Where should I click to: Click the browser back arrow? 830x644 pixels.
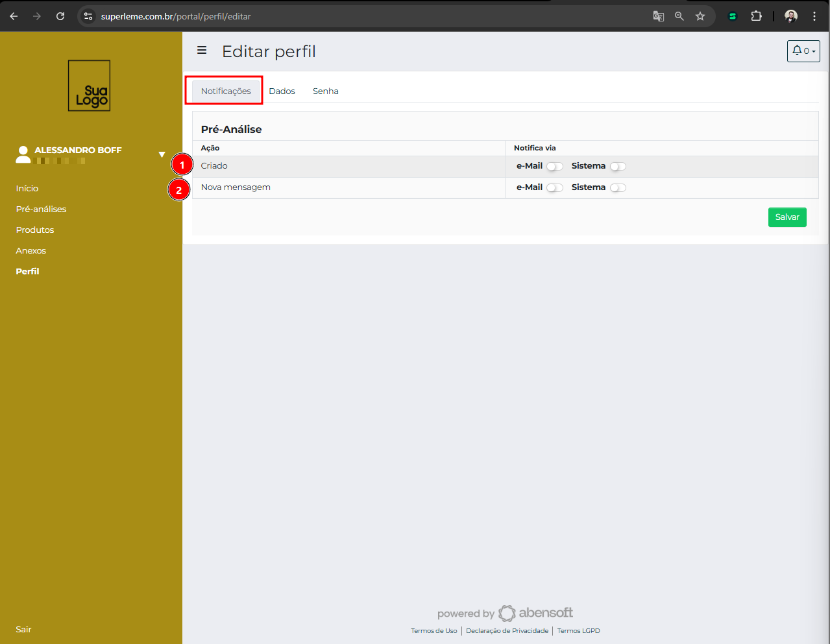14,16
